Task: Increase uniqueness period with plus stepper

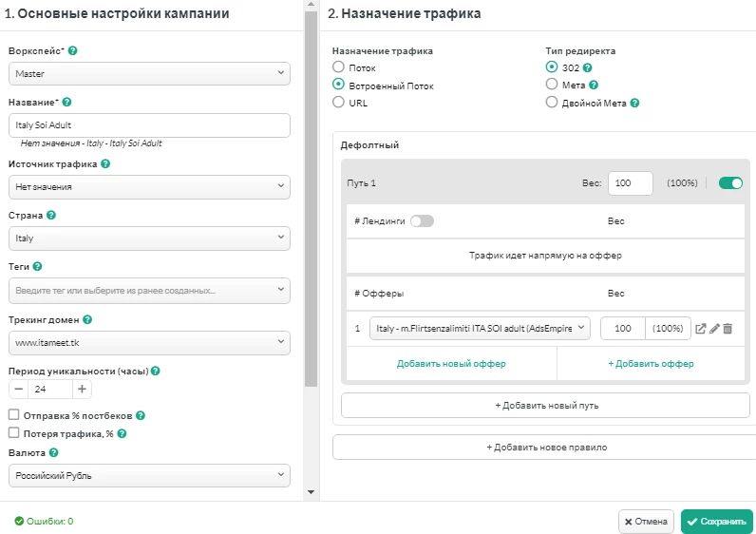Action: tap(82, 389)
